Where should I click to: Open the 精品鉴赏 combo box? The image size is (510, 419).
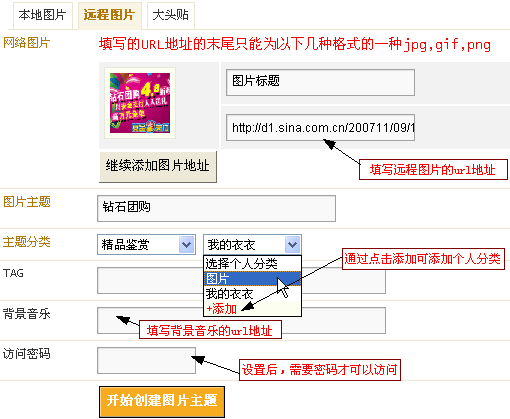[146, 245]
